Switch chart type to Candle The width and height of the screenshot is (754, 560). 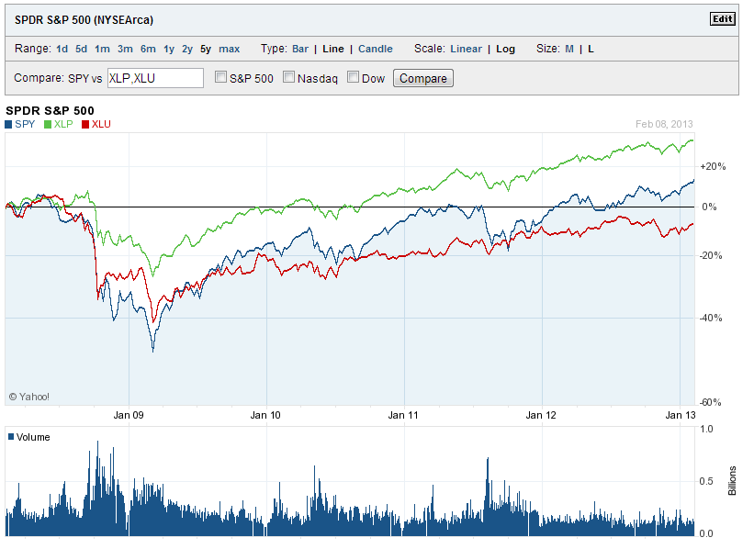[x=376, y=49]
